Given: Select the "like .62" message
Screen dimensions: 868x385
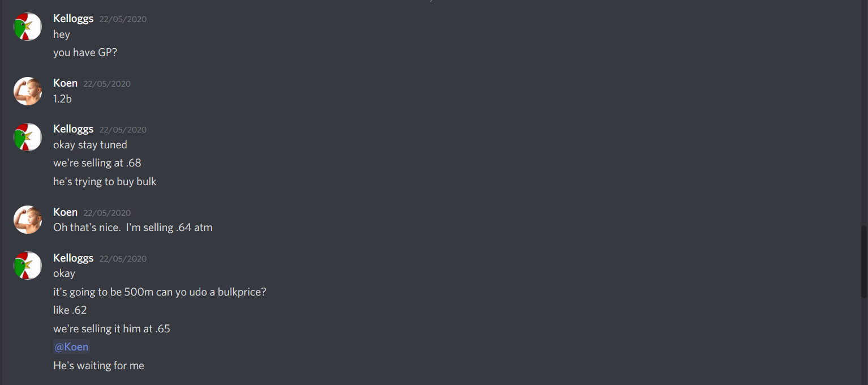Looking at the screenshot, I should point(70,310).
